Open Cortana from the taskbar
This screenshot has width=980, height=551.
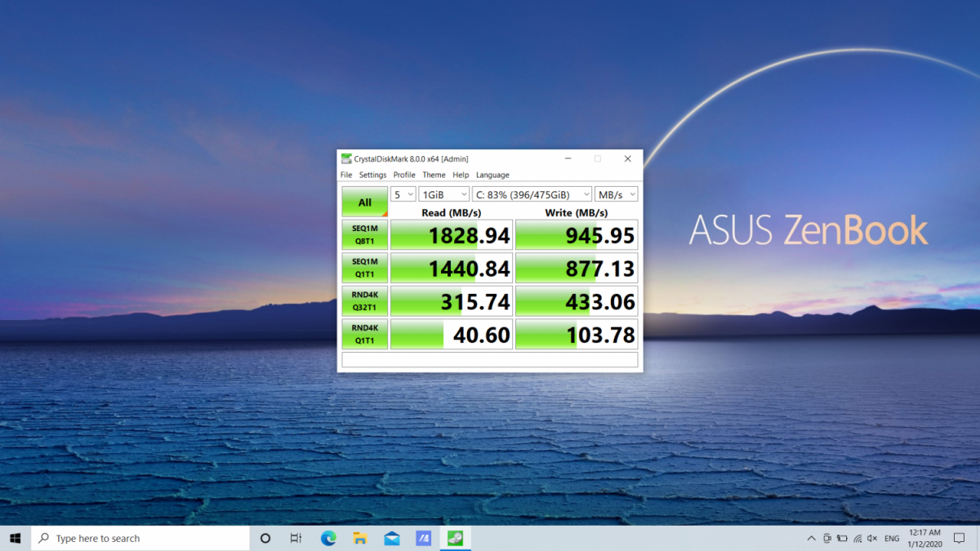click(265, 538)
